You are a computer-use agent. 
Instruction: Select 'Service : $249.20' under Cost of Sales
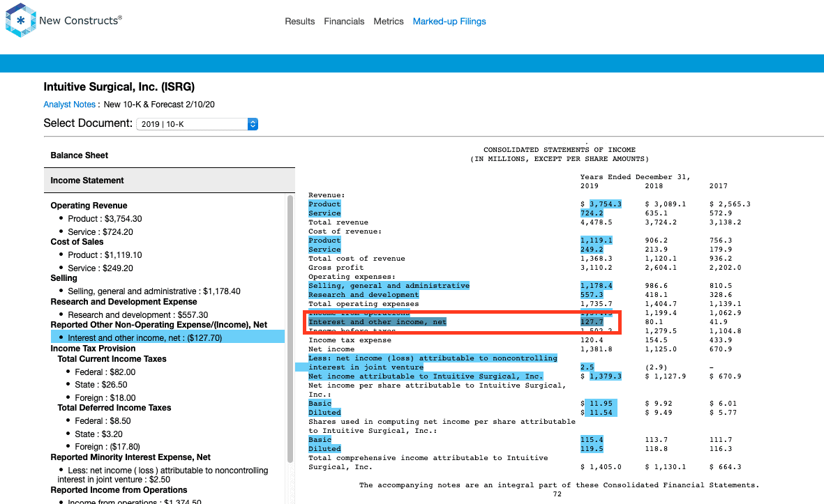tap(100, 268)
